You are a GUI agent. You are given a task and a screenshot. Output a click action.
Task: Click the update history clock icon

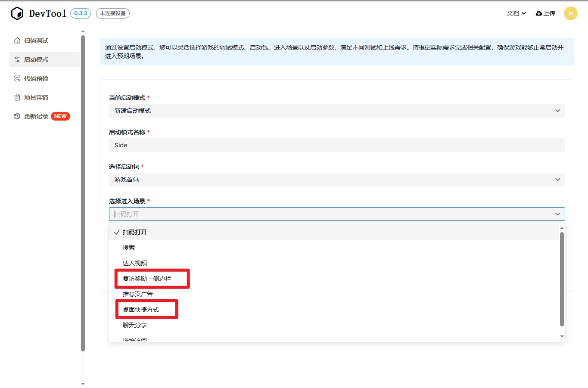point(17,116)
